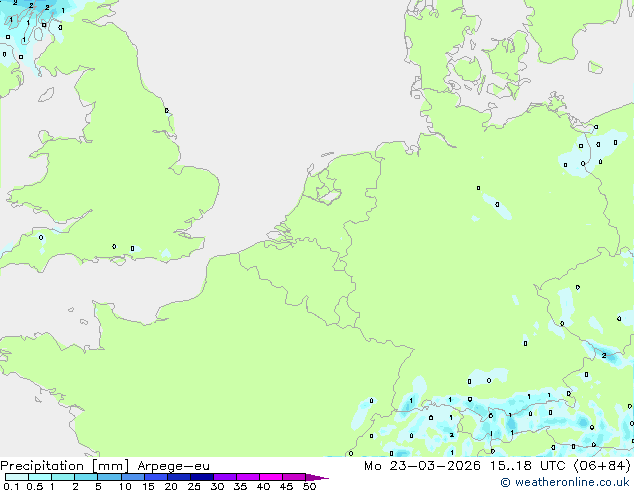Viewport: 634px width, 490px height.
Task: Click the 1–2 mm legend color swatch
Action: pos(63,477)
